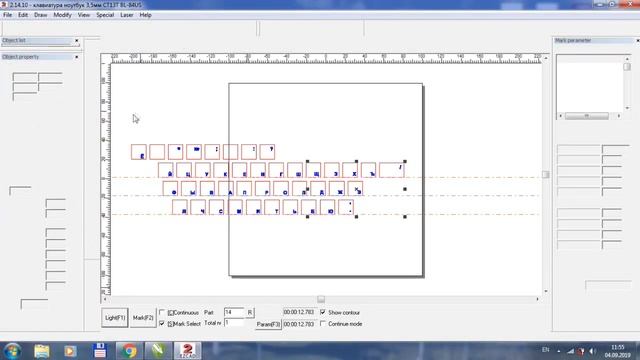
Task: Click the canvas scroll-left arrow
Action: click(x=105, y=299)
